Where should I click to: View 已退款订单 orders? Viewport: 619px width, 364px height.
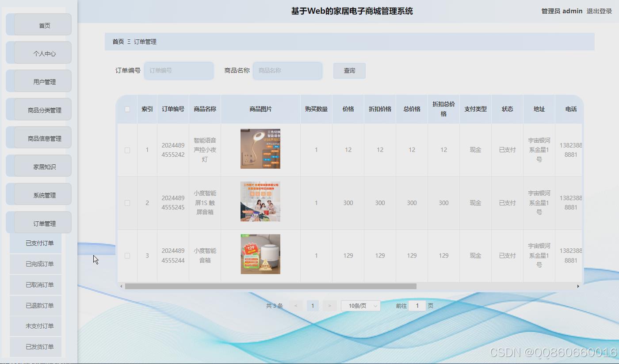pos(35,305)
